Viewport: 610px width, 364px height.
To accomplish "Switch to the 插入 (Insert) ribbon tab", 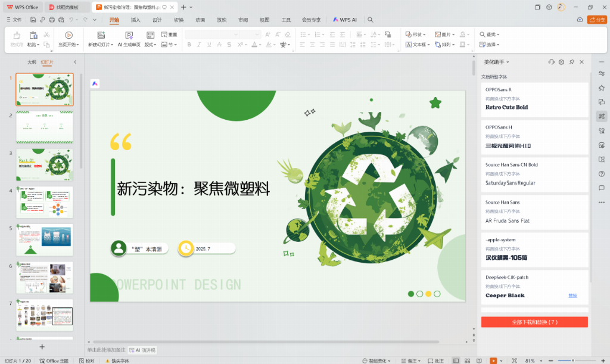I will pos(136,20).
